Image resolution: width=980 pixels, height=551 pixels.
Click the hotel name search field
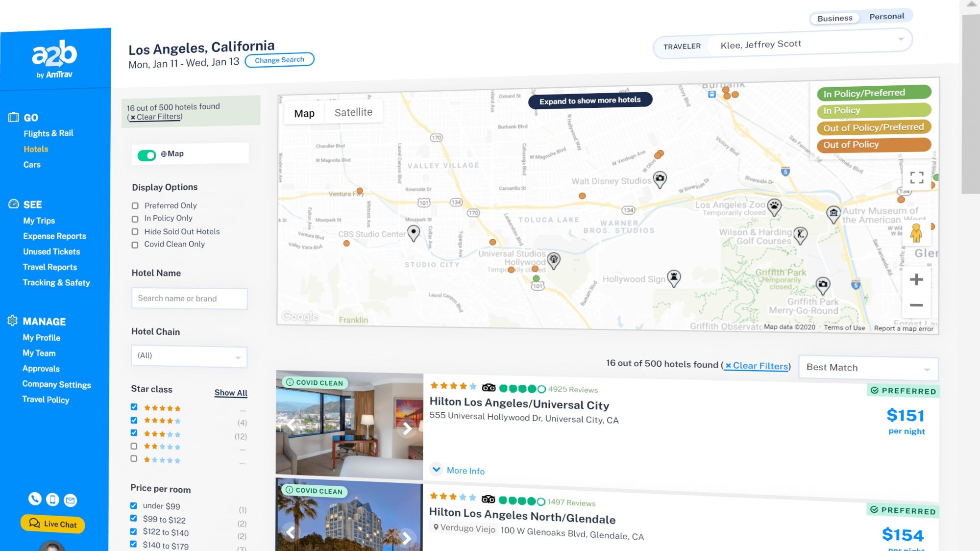pyautogui.click(x=189, y=299)
